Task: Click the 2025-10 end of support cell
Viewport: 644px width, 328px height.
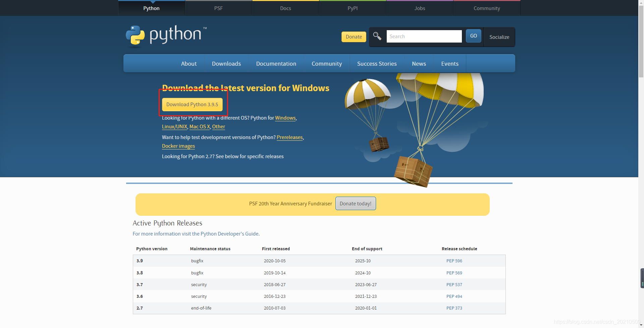Action: tap(363, 261)
